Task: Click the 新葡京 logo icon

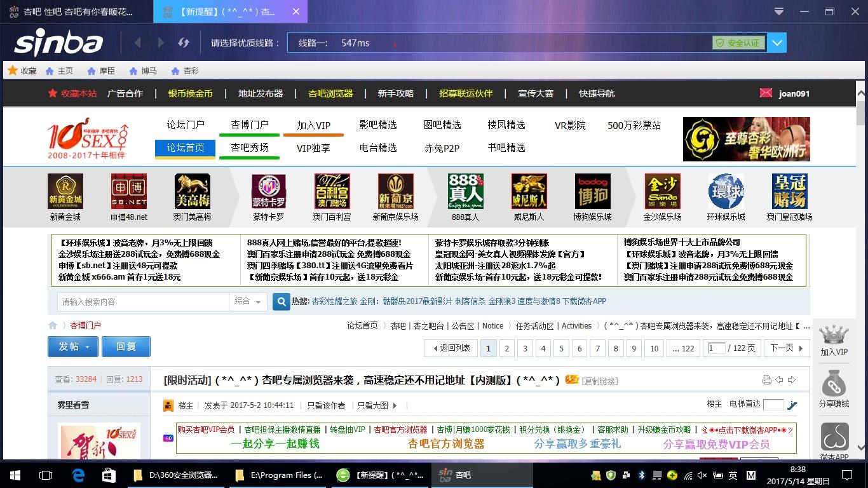Action: click(396, 191)
